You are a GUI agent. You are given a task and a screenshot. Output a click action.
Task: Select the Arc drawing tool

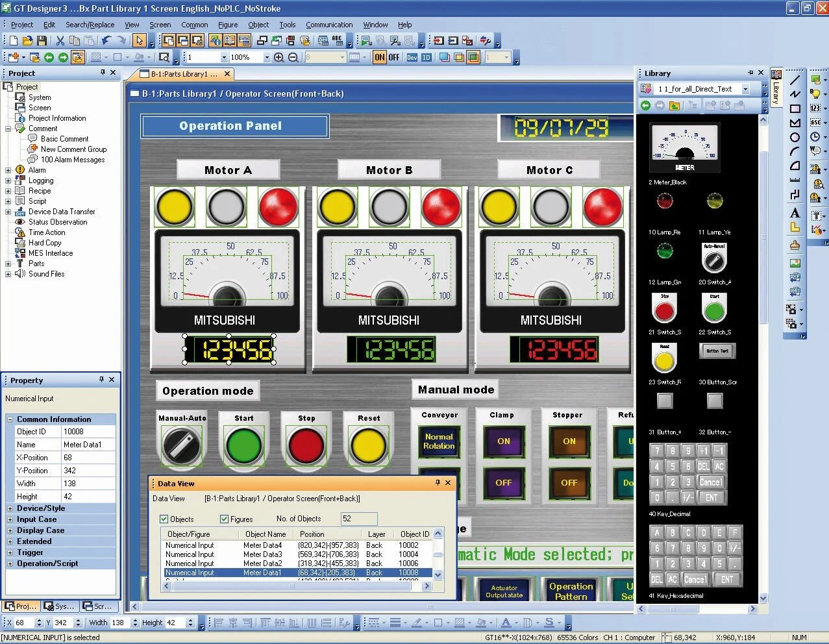tap(795, 151)
